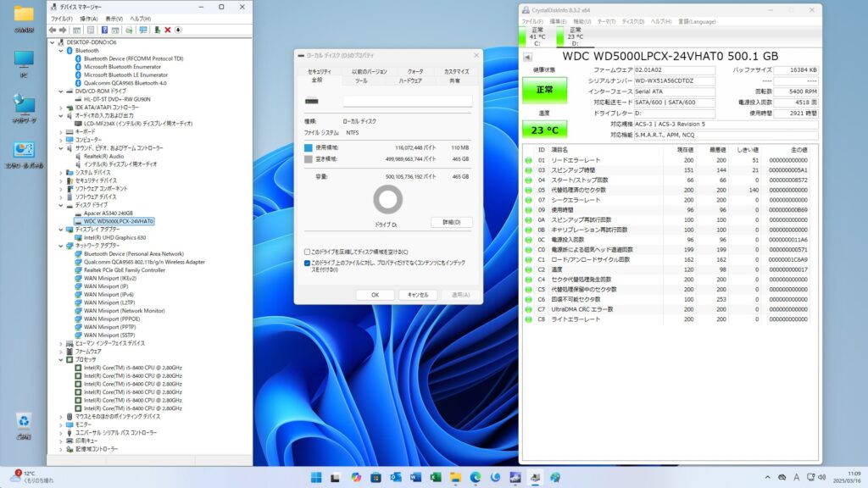Image resolution: width=868 pixels, height=488 pixels.
Task: Click the blue help icon in Device Manager toolbar
Action: [x=104, y=30]
